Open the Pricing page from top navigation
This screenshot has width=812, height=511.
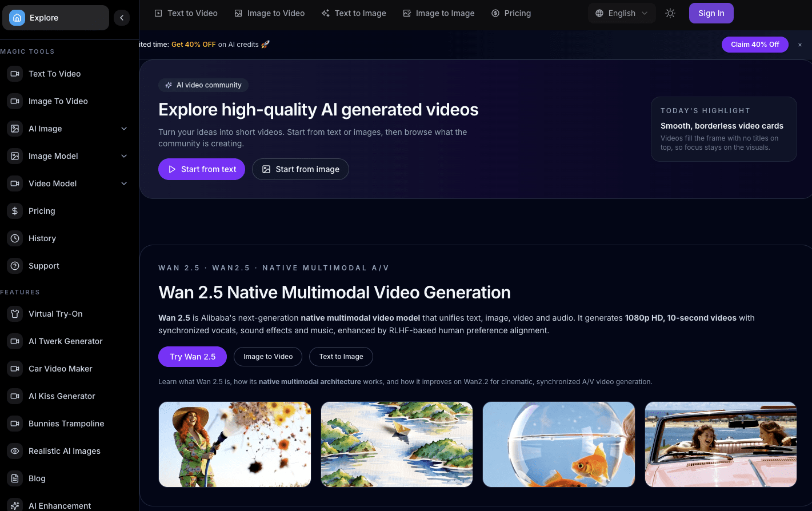pos(511,13)
